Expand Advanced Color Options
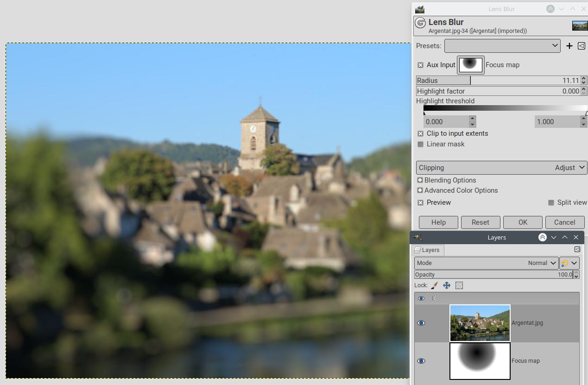Viewport: 588px width, 385px height. click(420, 190)
